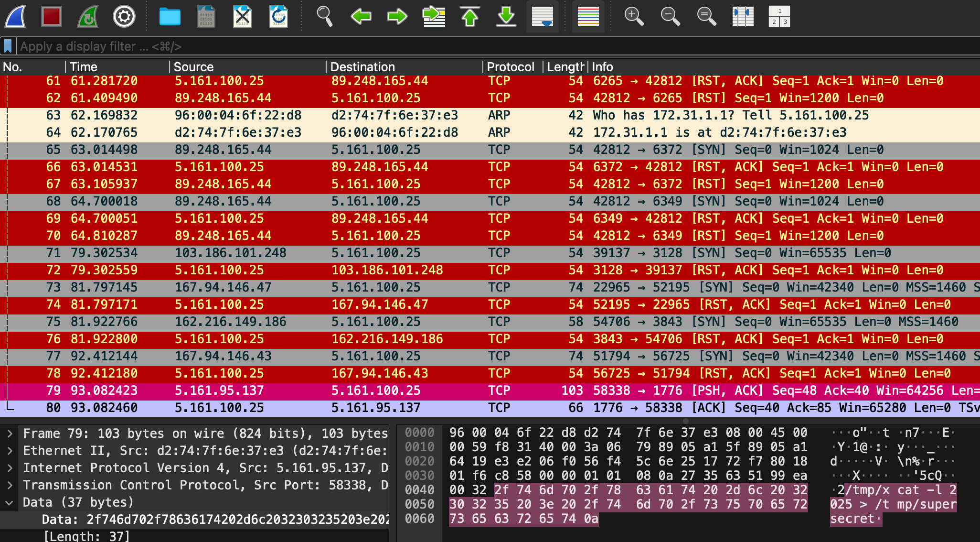Sort by Length column header
The height and width of the screenshot is (542, 980).
tap(565, 67)
